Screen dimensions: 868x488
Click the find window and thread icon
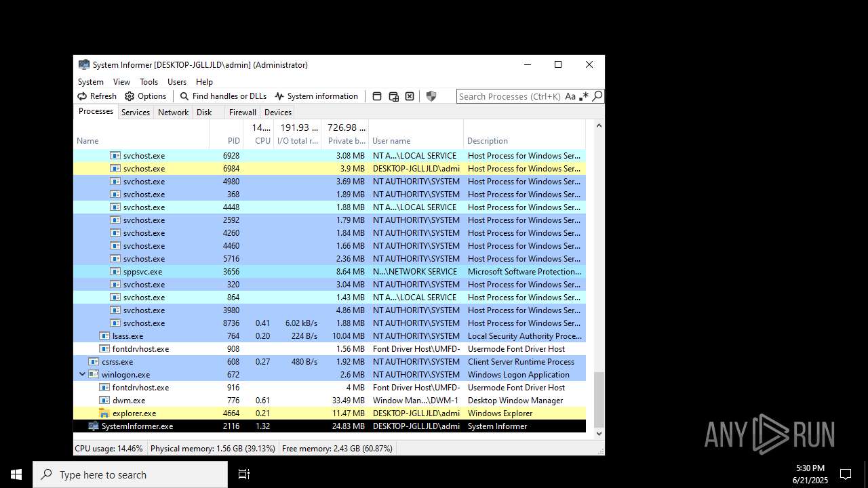point(393,96)
